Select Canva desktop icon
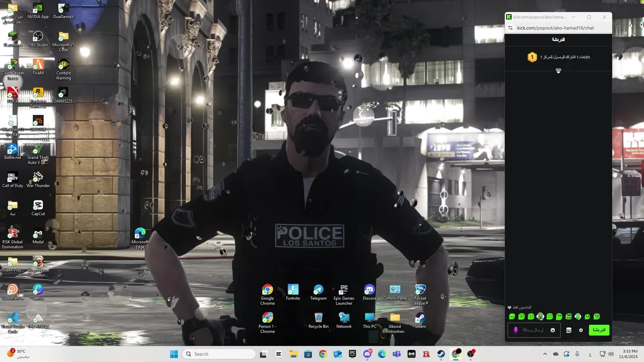The width and height of the screenshot is (644, 362). tap(38, 293)
